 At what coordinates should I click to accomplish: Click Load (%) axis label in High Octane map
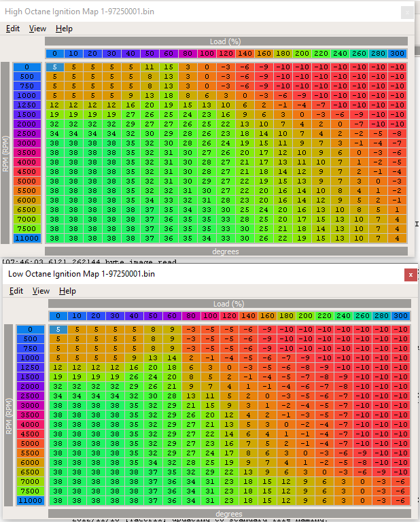tap(226, 41)
